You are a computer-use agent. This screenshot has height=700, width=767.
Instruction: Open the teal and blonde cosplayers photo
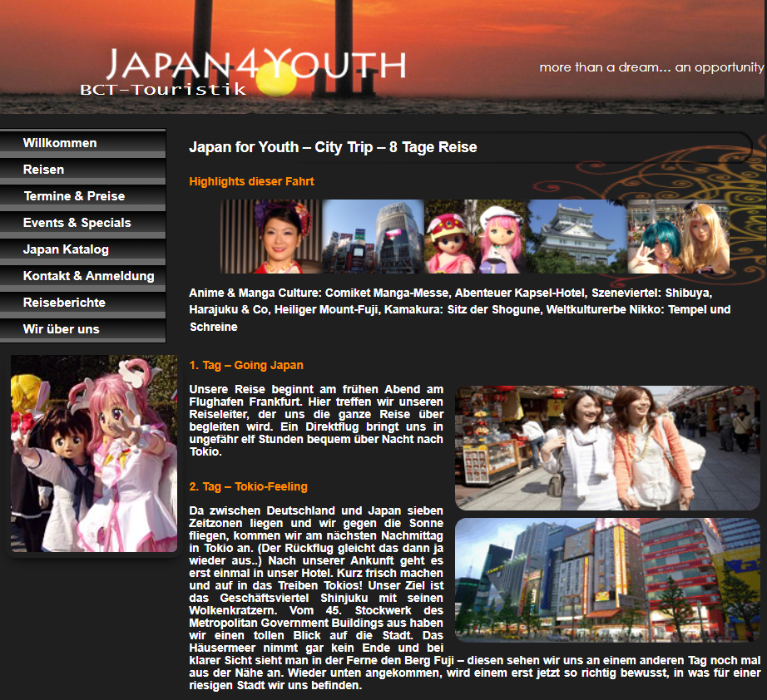coord(679,237)
